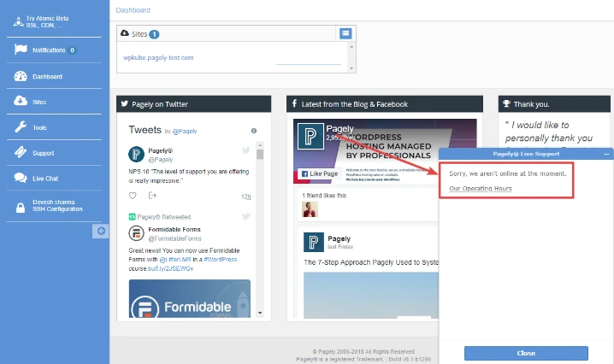Open the Support ticket icon
Viewport: 614px width, 364px height.
(x=21, y=153)
